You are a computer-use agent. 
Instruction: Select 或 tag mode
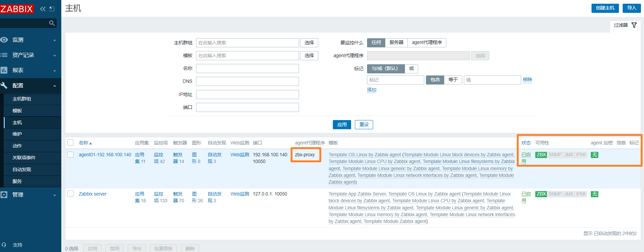[x=411, y=69]
